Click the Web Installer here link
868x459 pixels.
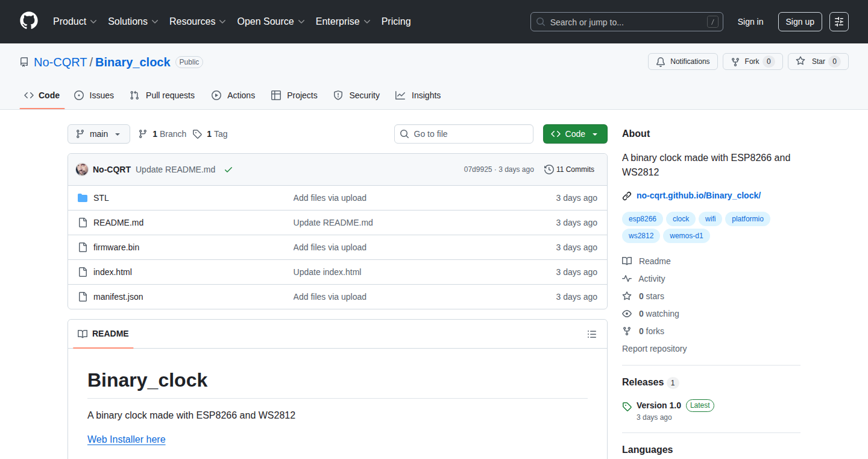coord(127,439)
